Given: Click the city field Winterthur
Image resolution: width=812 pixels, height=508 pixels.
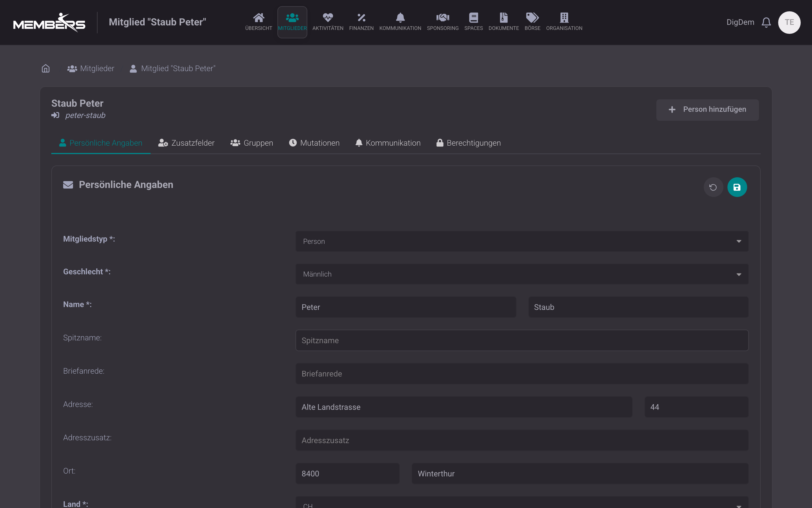Looking at the screenshot, I should tap(580, 473).
